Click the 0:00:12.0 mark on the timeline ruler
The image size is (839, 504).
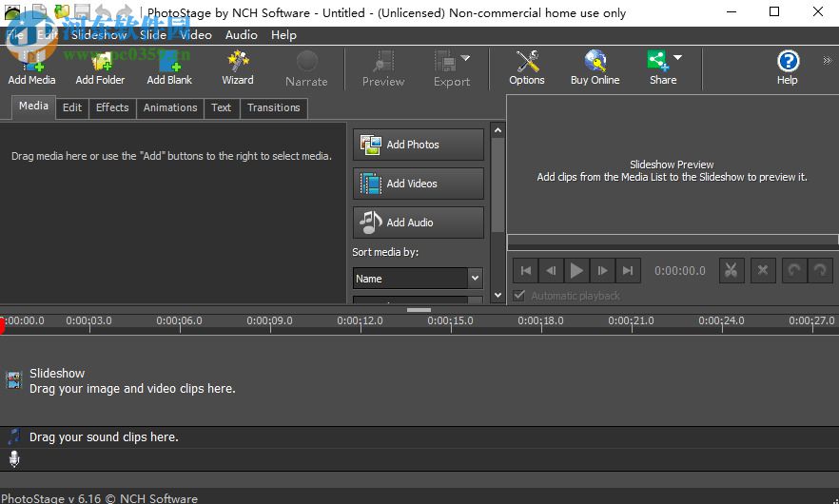pyautogui.click(x=361, y=322)
